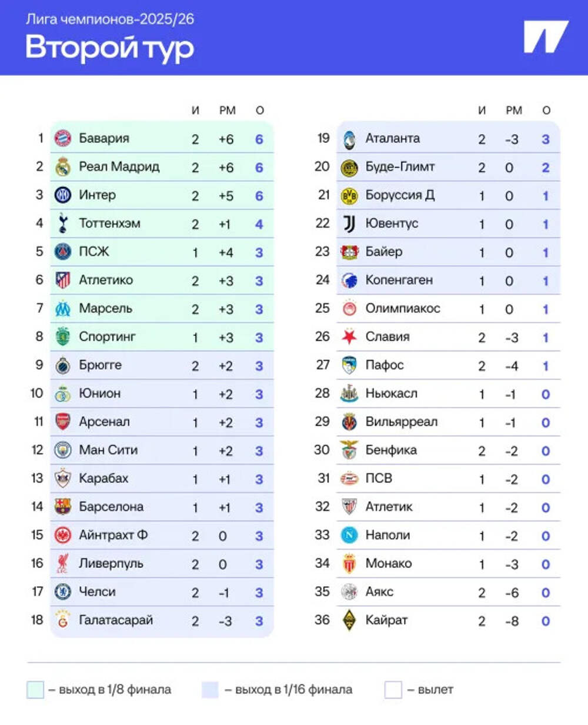This screenshot has height=725, width=588.
Task: Click the Newcastle club crest
Action: 349,393
